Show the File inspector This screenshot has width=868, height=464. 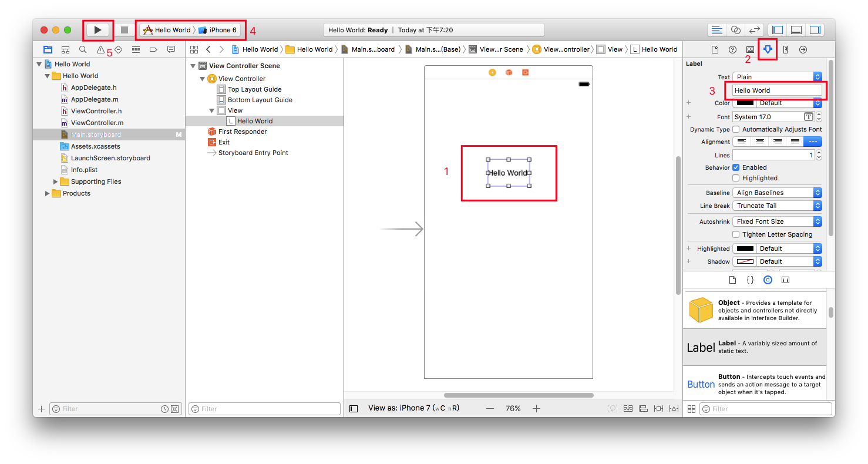pyautogui.click(x=715, y=49)
